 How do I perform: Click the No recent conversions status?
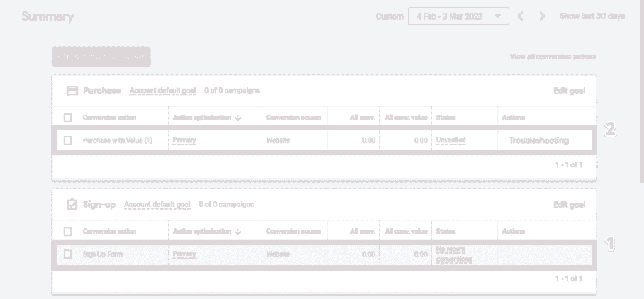point(454,254)
